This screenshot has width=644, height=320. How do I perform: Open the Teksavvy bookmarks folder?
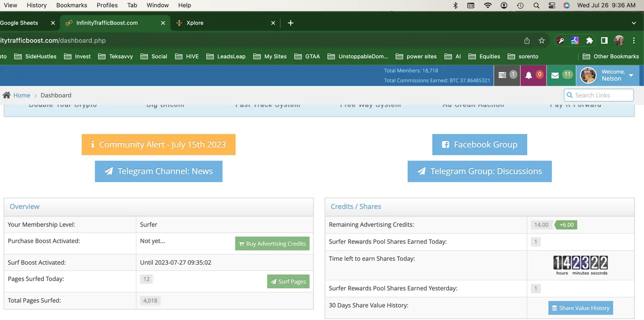115,56
